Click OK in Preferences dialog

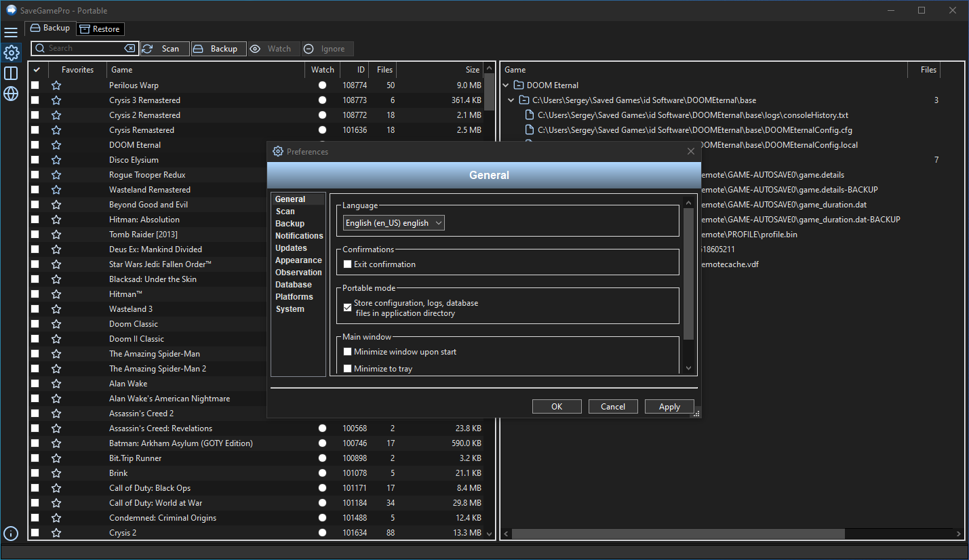tap(557, 407)
